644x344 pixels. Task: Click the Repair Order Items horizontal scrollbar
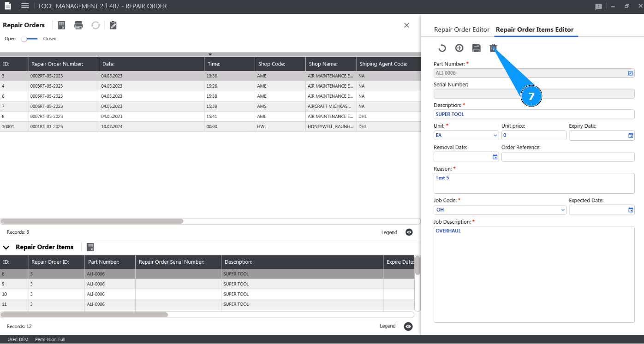(84, 315)
